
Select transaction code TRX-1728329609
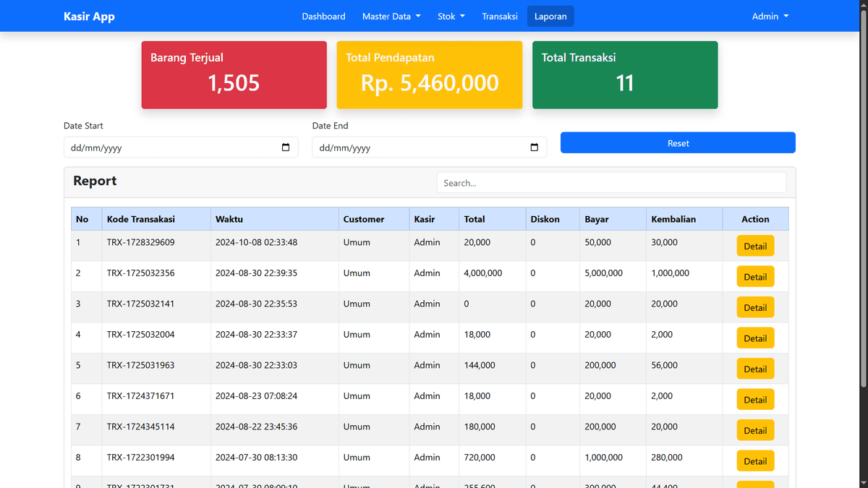click(x=140, y=242)
